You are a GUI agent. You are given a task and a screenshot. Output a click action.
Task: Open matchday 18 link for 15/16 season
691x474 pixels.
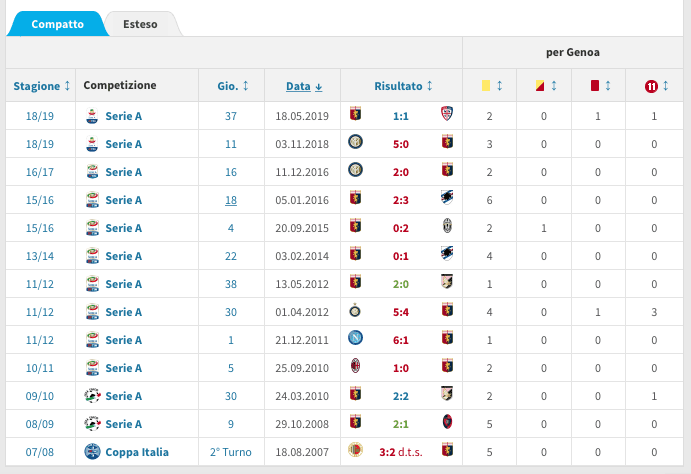coord(231,200)
